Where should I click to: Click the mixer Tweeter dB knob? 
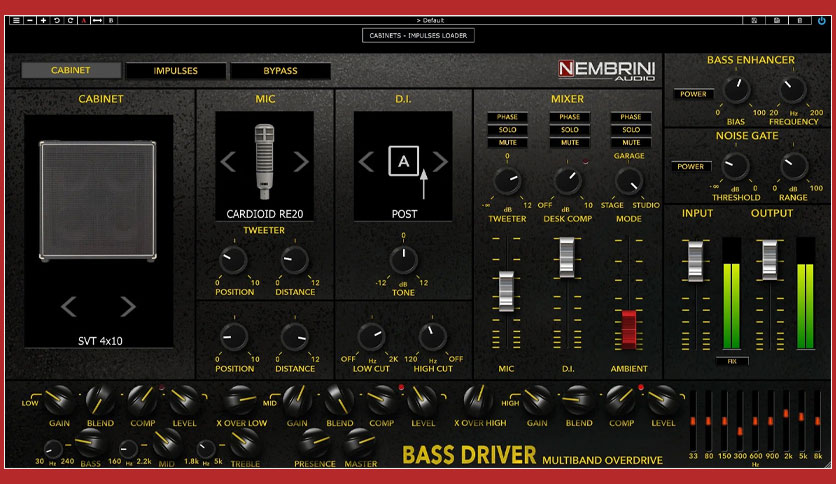click(507, 181)
